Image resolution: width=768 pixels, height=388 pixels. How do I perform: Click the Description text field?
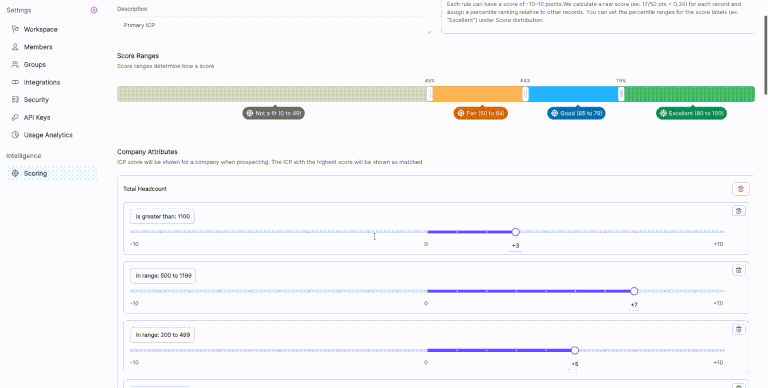coord(274,25)
